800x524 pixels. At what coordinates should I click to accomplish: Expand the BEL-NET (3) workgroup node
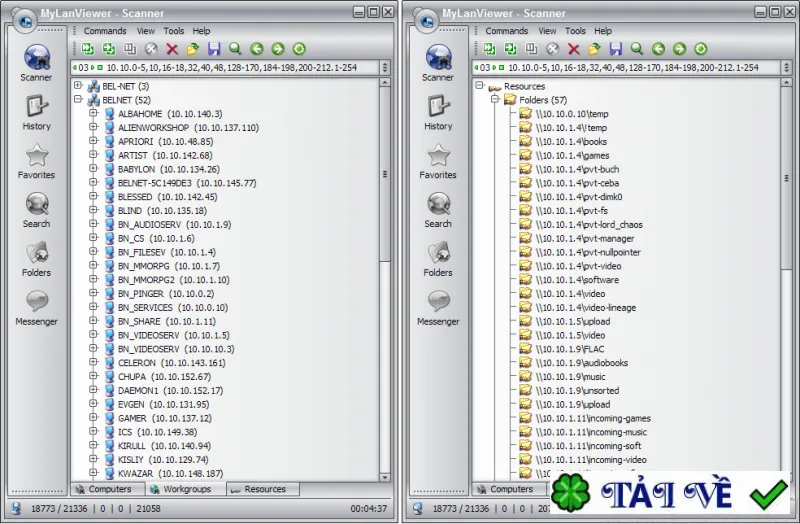(x=78, y=85)
